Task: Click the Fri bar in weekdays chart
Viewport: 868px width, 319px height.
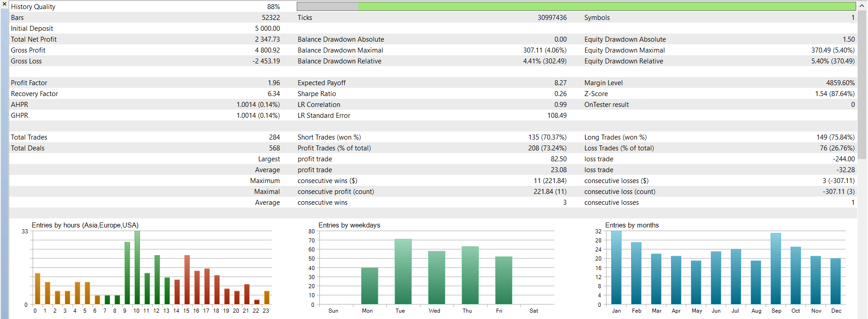Action: 503,280
